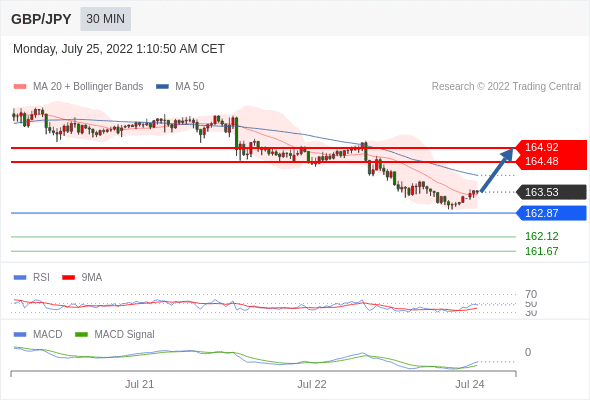Click the MACD legend swatch
This screenshot has width=590, height=400.
coord(20,335)
